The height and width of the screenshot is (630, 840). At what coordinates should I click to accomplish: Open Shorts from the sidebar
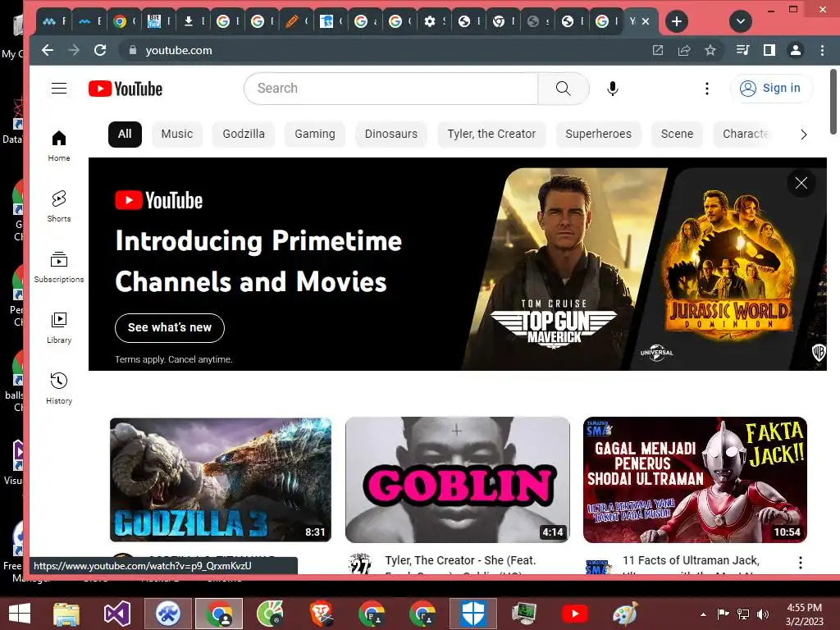[59, 206]
